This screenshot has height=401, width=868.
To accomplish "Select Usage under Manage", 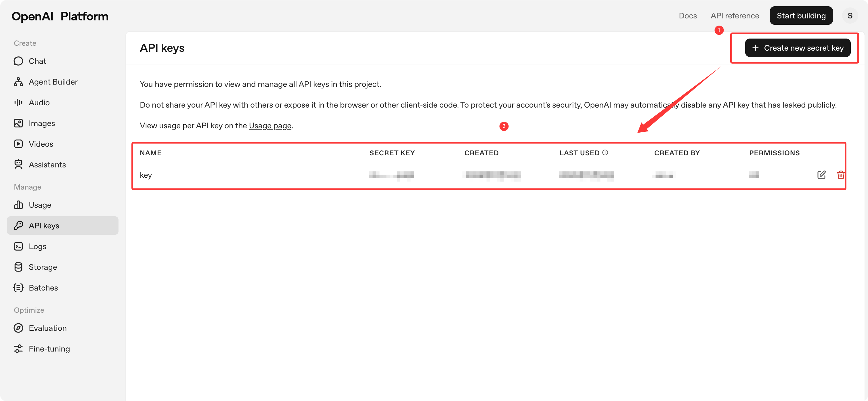I will tap(40, 205).
